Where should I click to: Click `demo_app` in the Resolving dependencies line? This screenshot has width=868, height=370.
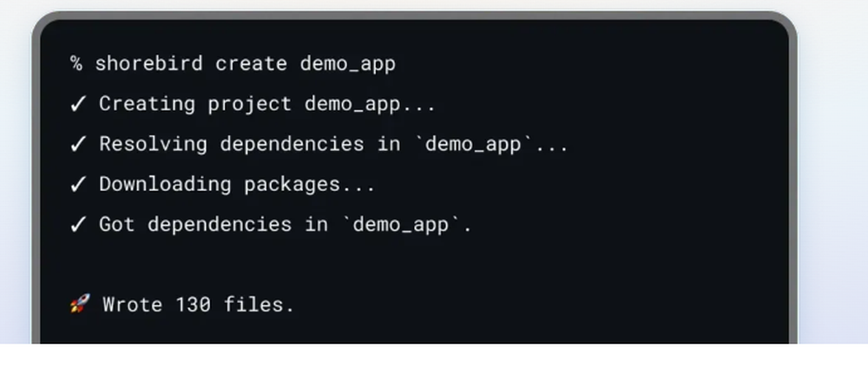tap(473, 144)
